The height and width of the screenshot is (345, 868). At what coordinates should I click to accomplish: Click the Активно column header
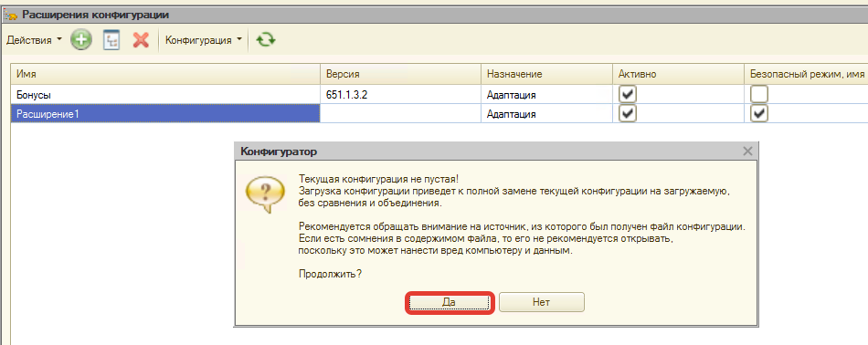point(678,74)
